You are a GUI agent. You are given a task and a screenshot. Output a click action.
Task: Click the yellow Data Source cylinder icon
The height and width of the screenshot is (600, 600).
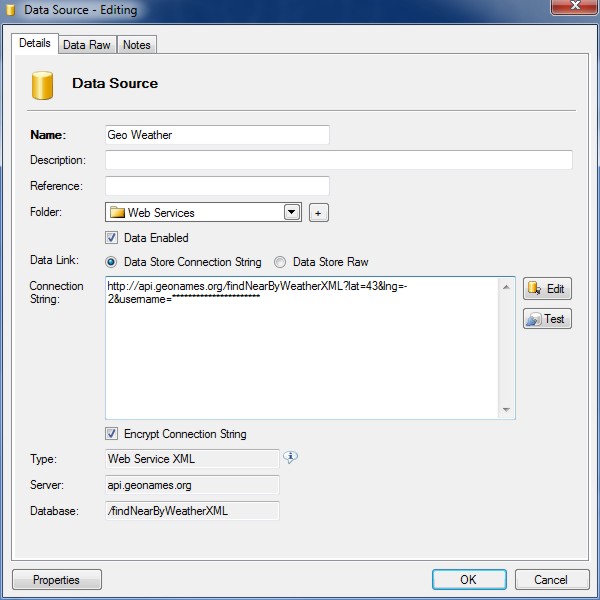click(42, 85)
